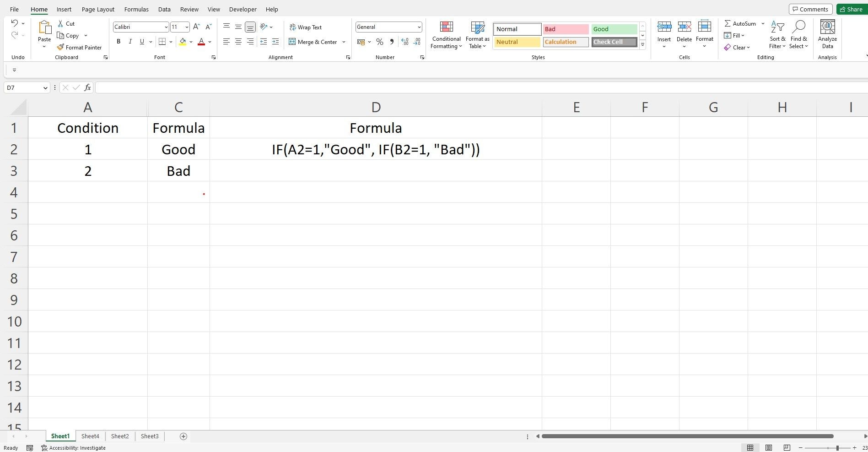Viewport: 868px width, 452px height.
Task: Click Accessibility: Investigate in status bar
Action: (x=73, y=448)
